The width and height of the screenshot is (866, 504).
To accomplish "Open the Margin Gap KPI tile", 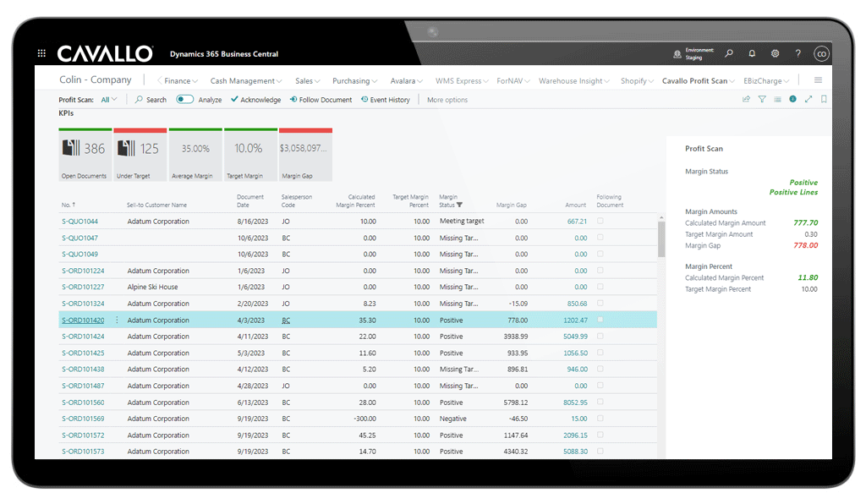I will pos(306,155).
